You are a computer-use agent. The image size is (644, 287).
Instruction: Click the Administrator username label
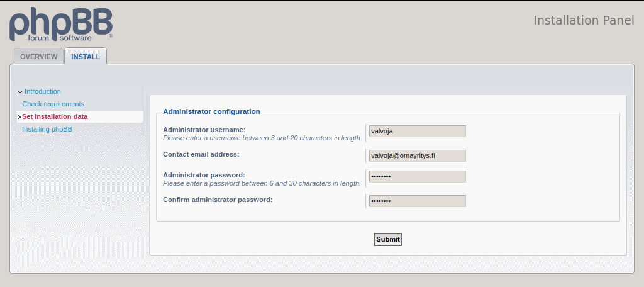(x=204, y=130)
